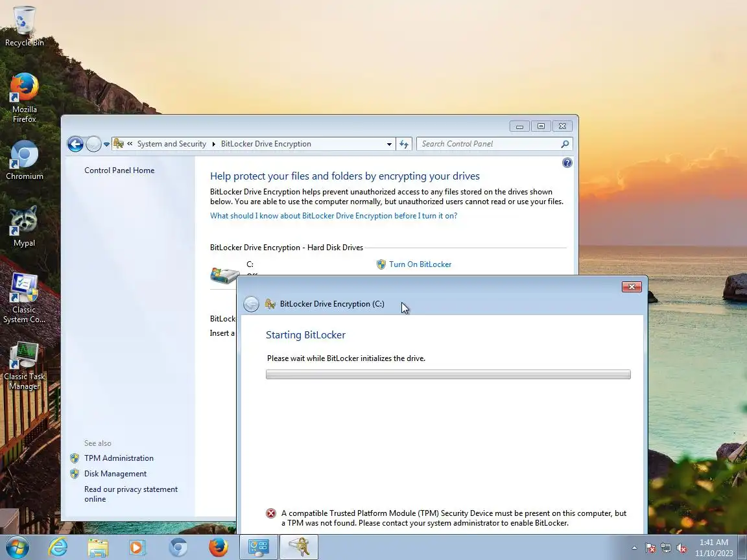Open the 'What should I know about BitLocker' link

pos(333,216)
